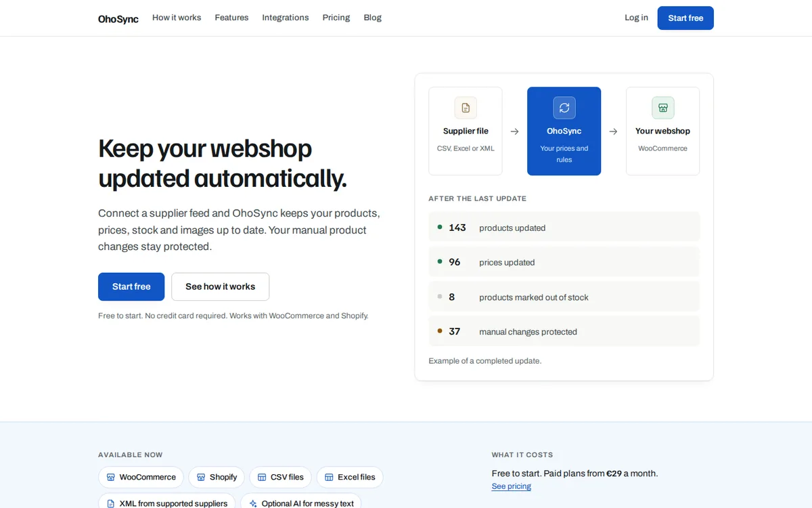Click the Supplier file document icon
This screenshot has width=812, height=508.
[x=466, y=108]
